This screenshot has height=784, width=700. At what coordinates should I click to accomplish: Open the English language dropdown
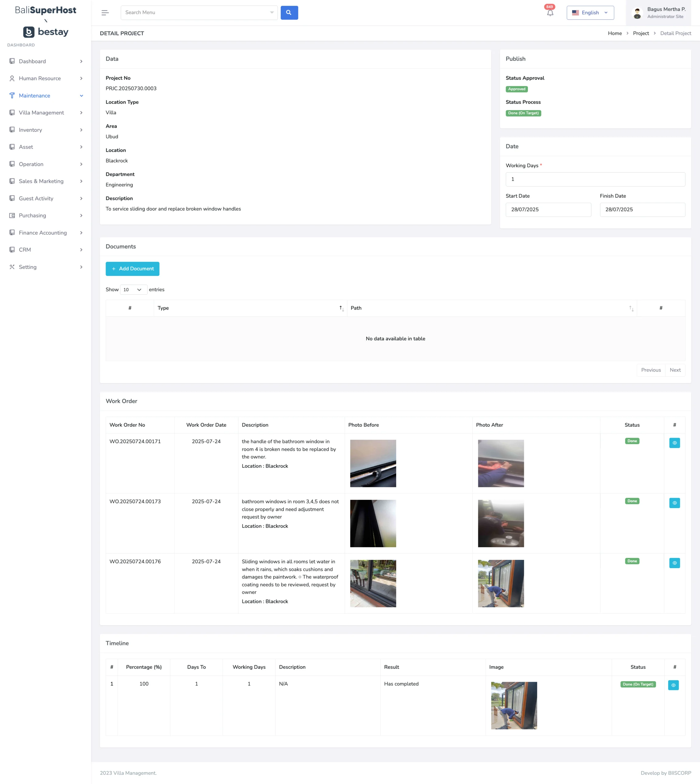click(590, 13)
